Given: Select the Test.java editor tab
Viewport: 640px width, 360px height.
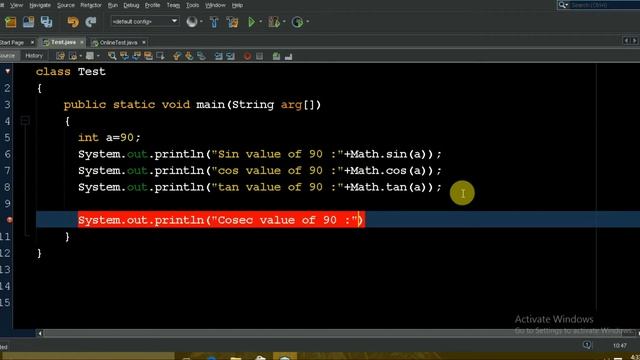Looking at the screenshot, I should point(63,42).
